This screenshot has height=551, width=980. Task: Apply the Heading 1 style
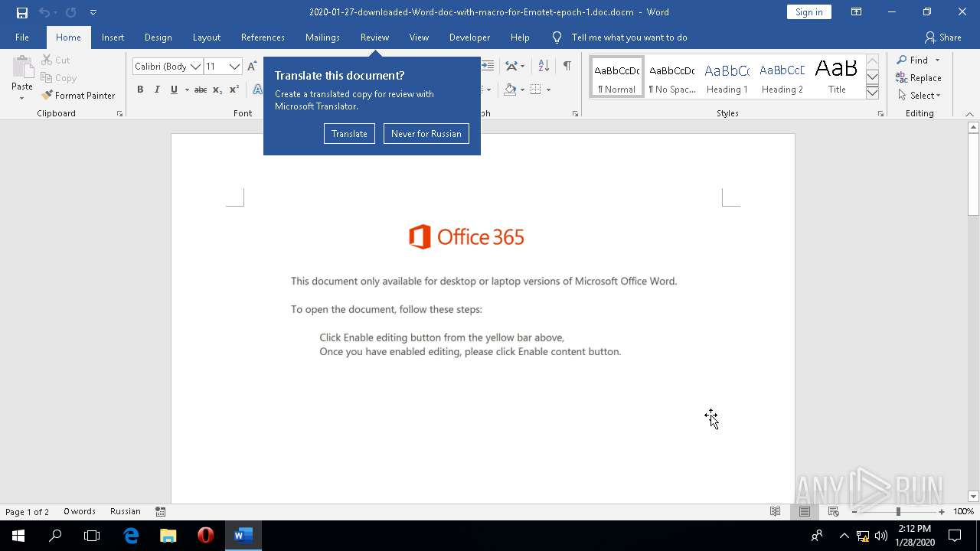coord(727,77)
